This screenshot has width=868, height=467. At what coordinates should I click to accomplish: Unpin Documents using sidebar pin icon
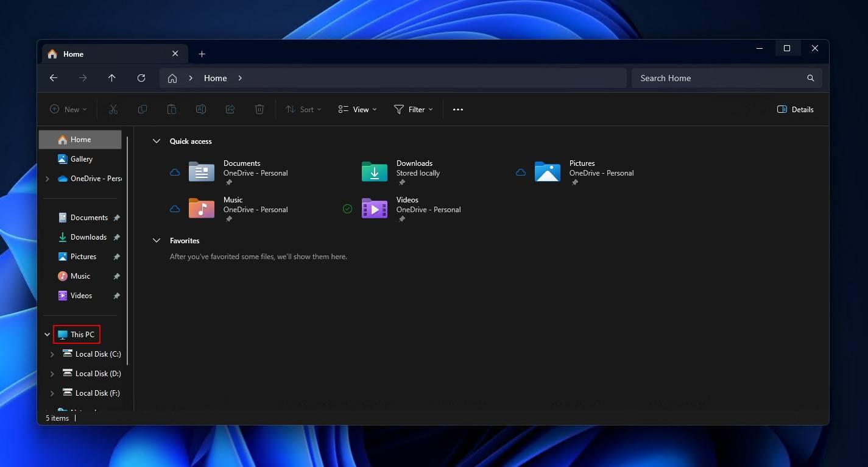click(x=116, y=218)
